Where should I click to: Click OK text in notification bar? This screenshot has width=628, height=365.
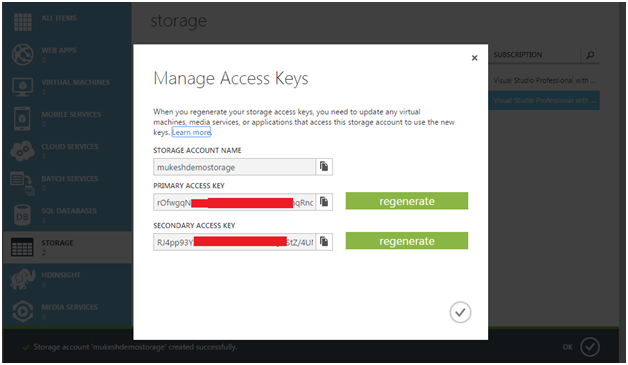click(x=568, y=347)
